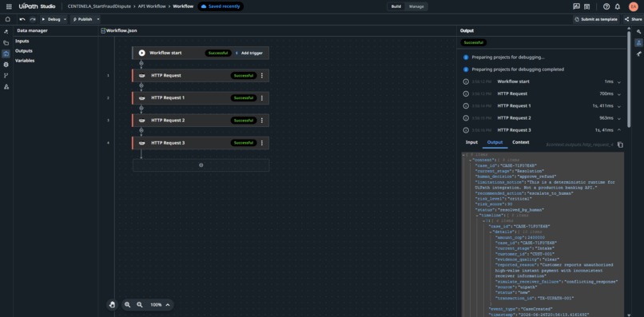Open the project folder icon in left sidebar
644x317 pixels.
point(6,42)
